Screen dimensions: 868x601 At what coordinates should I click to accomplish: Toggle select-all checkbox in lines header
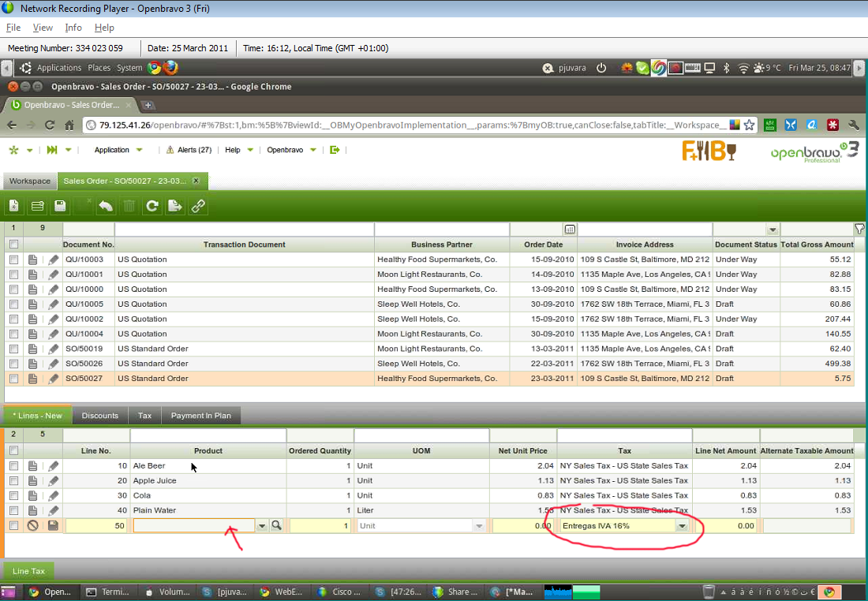pos(14,450)
